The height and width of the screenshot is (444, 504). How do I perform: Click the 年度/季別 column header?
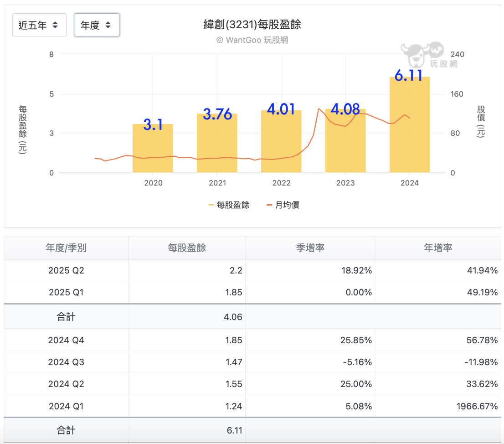(66, 248)
